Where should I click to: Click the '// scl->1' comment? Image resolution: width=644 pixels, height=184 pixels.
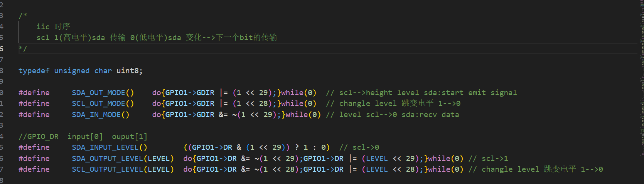pyautogui.click(x=488, y=159)
